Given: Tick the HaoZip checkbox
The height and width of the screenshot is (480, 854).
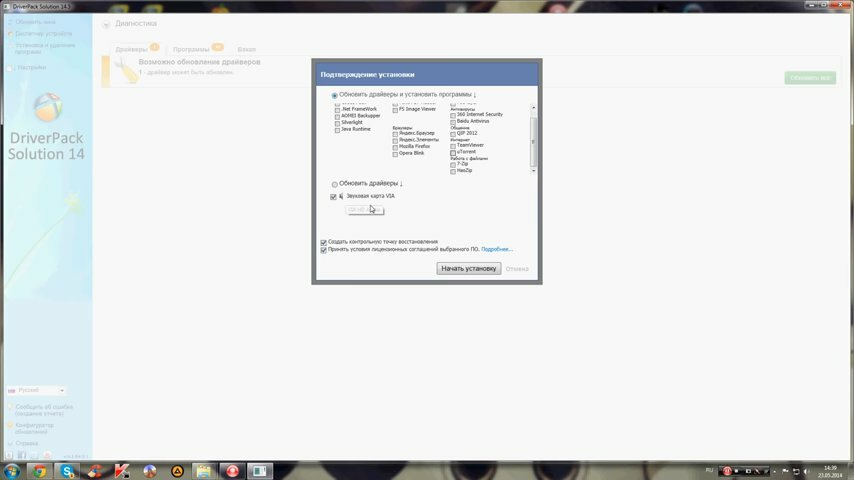Looking at the screenshot, I should click(453, 172).
